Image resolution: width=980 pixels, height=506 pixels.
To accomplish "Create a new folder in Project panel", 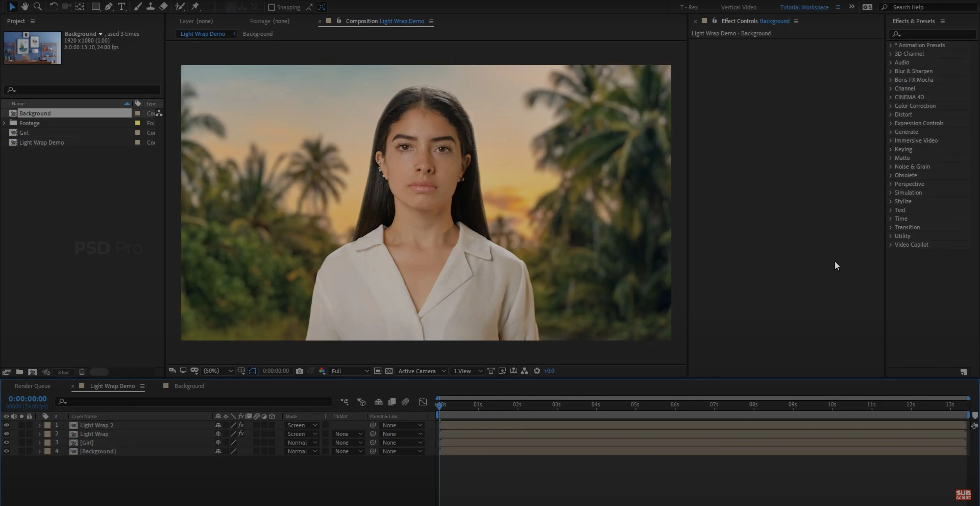I will pos(19,372).
